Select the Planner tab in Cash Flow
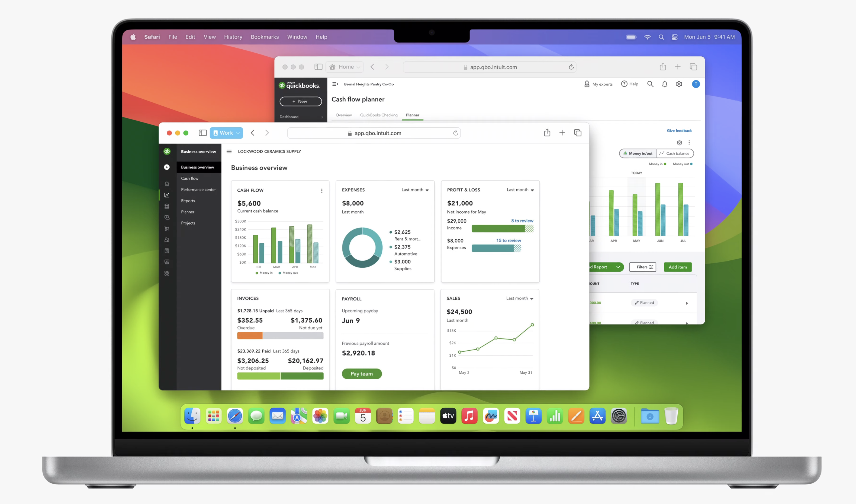 [412, 115]
